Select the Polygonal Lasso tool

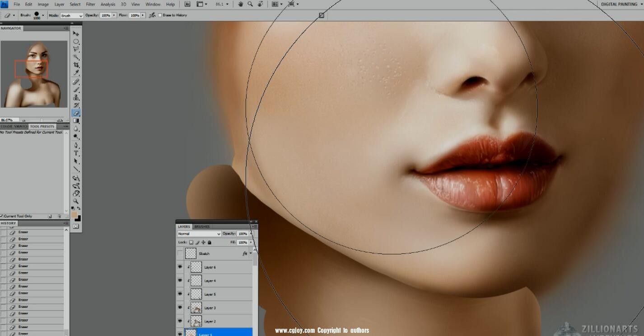pos(76,49)
